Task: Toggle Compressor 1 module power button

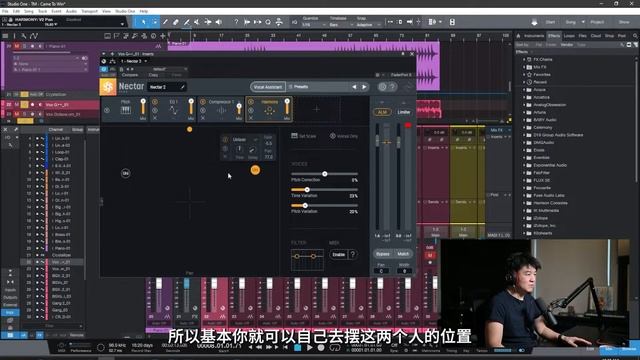Action: pos(203,102)
